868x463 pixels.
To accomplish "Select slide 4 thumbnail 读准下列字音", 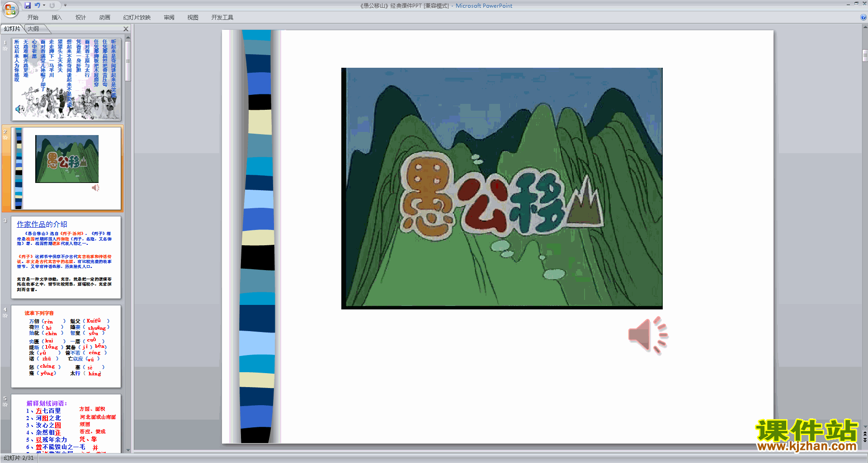I will 66,346.
